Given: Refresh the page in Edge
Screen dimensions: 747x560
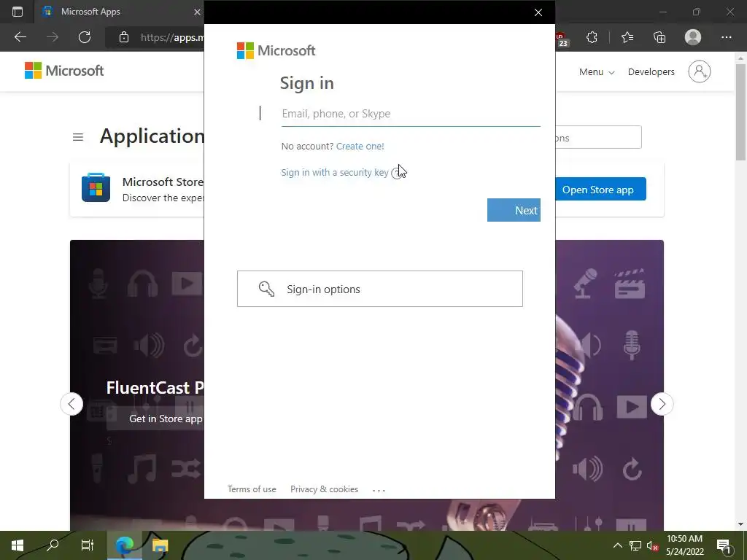Looking at the screenshot, I should click(85, 37).
